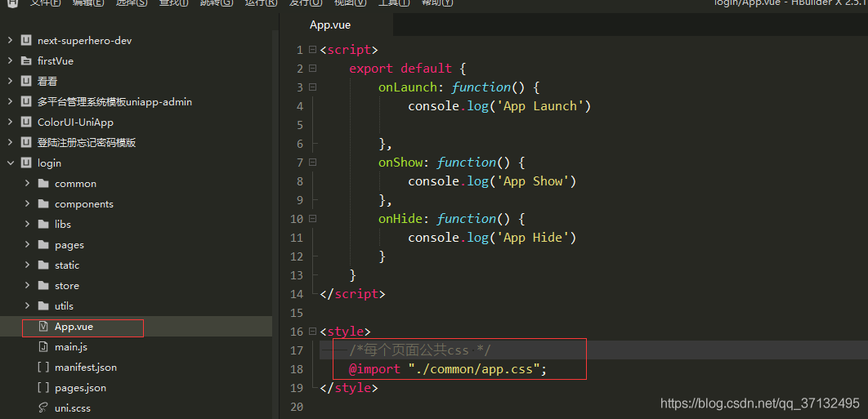Click the folder icon beside components

tap(43, 203)
